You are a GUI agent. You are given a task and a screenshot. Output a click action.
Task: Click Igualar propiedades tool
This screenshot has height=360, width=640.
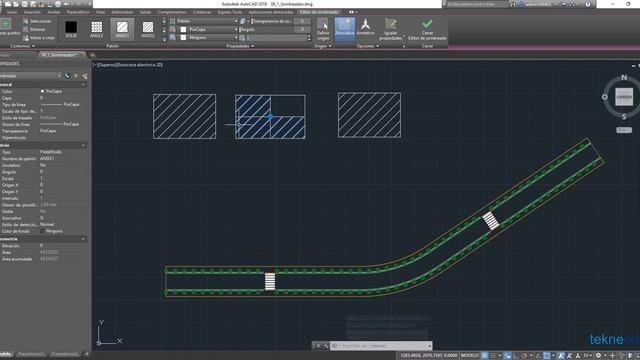(391, 29)
